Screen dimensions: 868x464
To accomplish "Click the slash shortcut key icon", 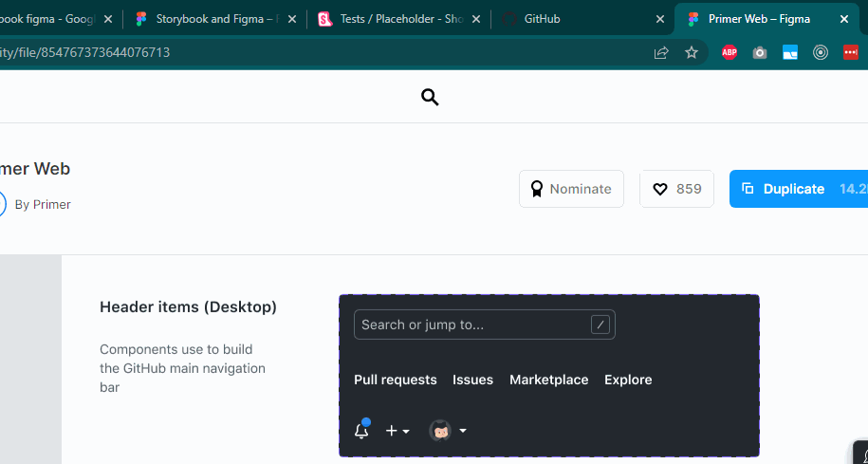I will [x=600, y=325].
